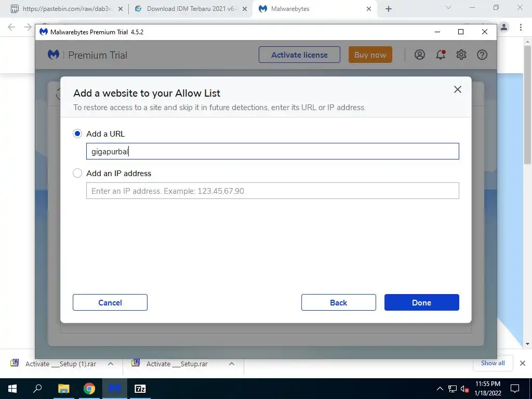Screen dimensions: 532x399
Task: Close the Allow List dialog with X
Action: pyautogui.click(x=457, y=89)
